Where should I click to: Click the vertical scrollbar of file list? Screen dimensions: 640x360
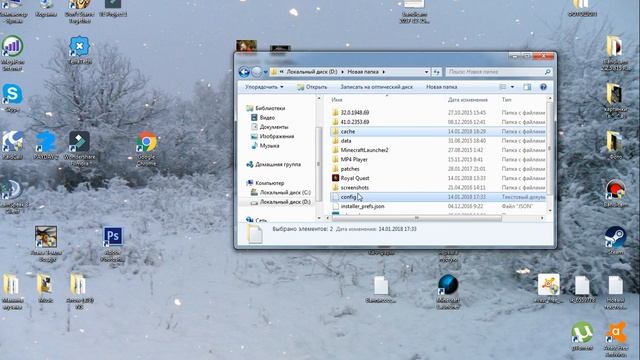coord(550,149)
